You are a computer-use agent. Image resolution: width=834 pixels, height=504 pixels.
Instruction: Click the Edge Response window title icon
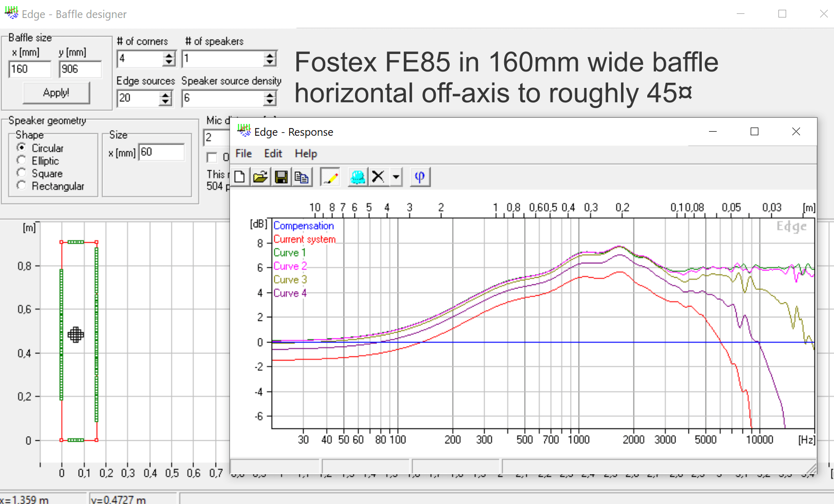pos(244,131)
